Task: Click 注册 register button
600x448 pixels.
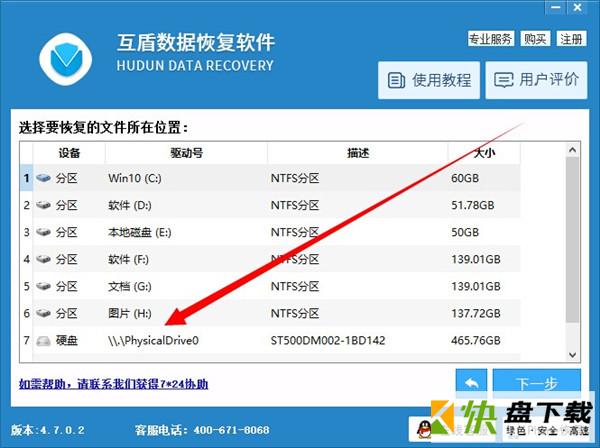Action: tap(571, 39)
